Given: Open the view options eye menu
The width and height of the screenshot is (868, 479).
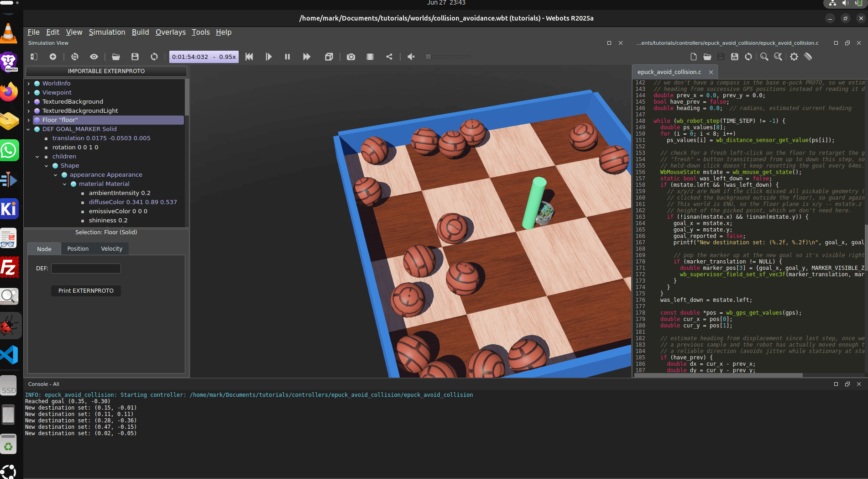Looking at the screenshot, I should pos(94,57).
